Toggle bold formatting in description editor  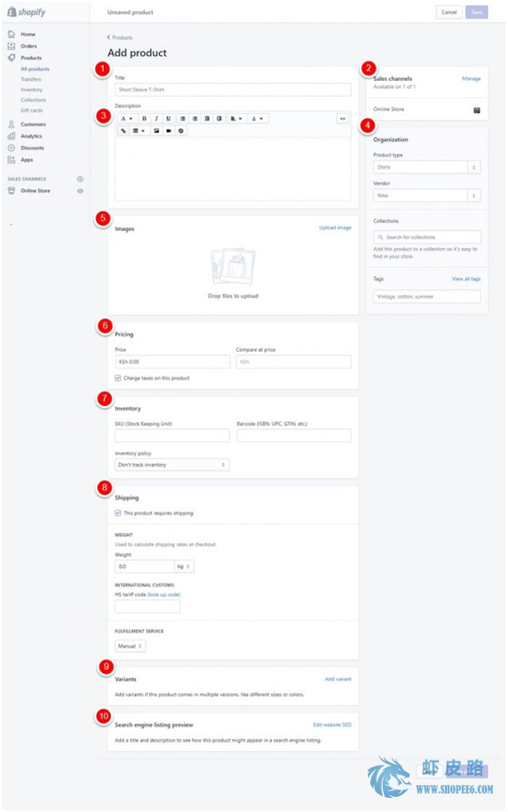[145, 118]
